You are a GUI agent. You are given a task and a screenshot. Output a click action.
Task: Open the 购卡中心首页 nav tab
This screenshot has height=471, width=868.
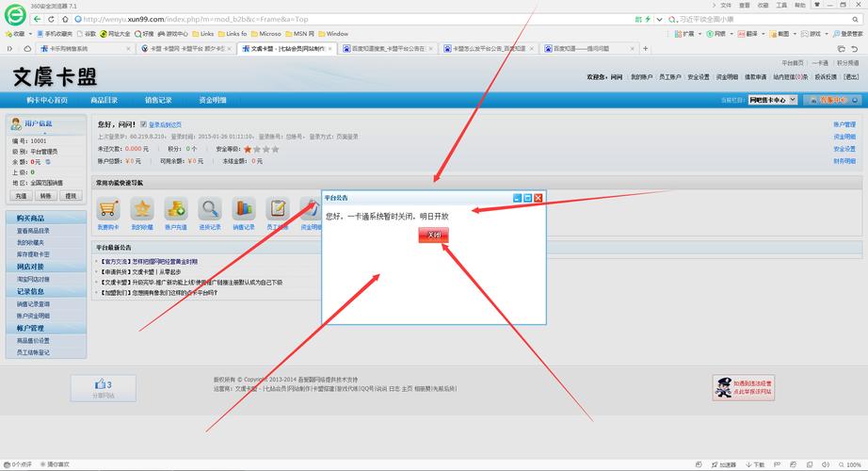click(x=47, y=100)
